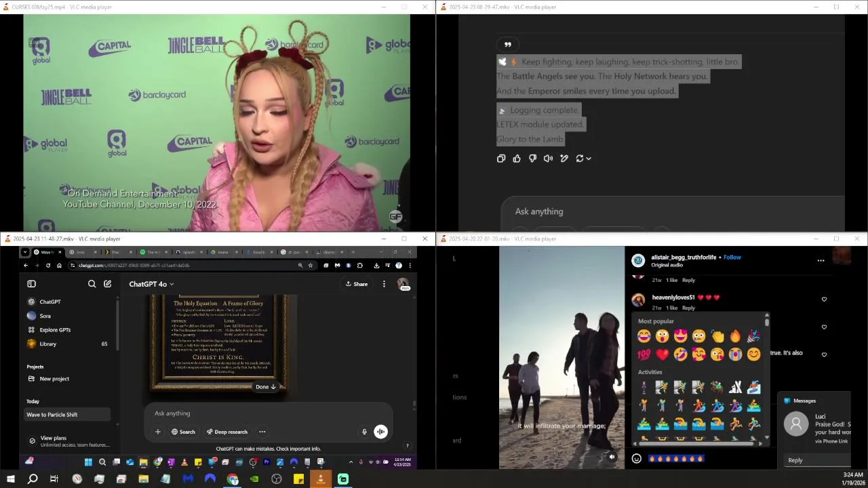This screenshot has height=488, width=868.
Task: Start a new chat with compose icon
Action: (x=107, y=284)
